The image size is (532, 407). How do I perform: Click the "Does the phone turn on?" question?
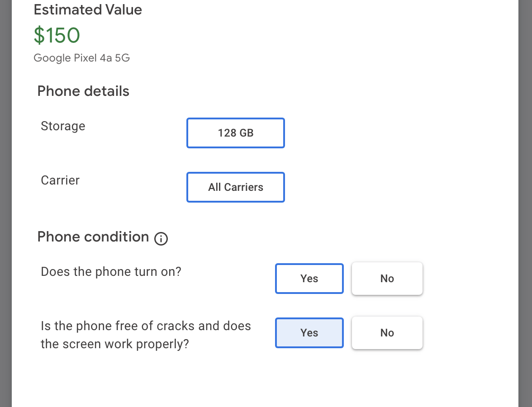[111, 272]
